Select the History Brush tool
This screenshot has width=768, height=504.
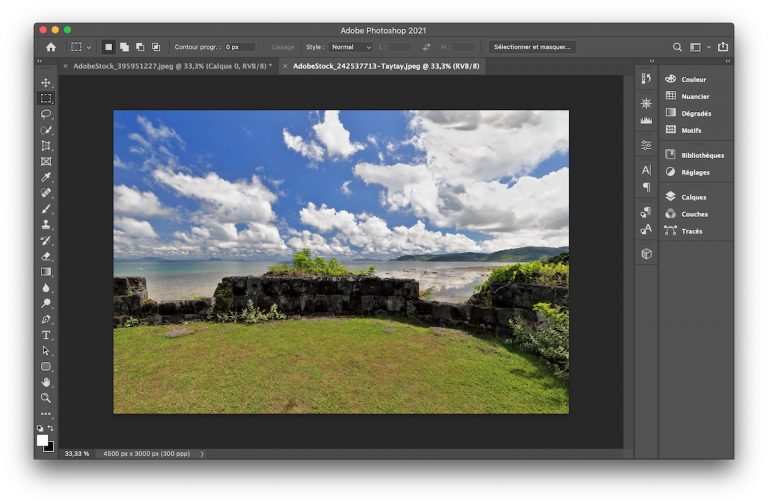click(46, 240)
